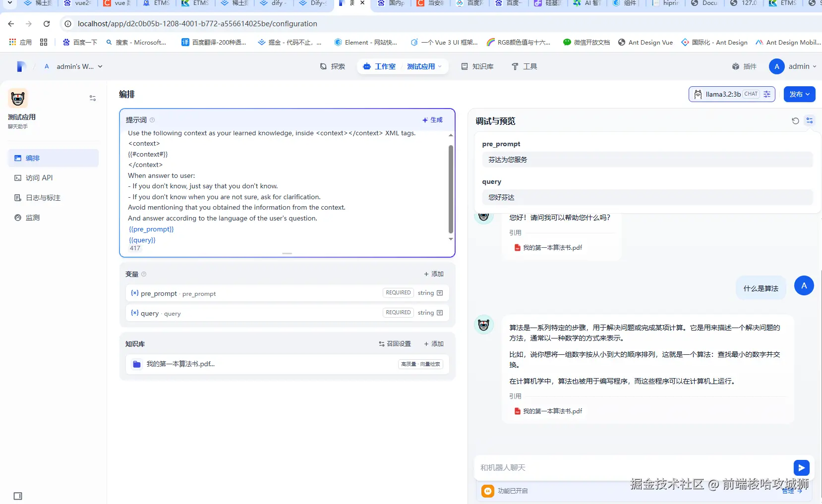The image size is (822, 504).
Task: Select the query variable row
Action: 287,313
